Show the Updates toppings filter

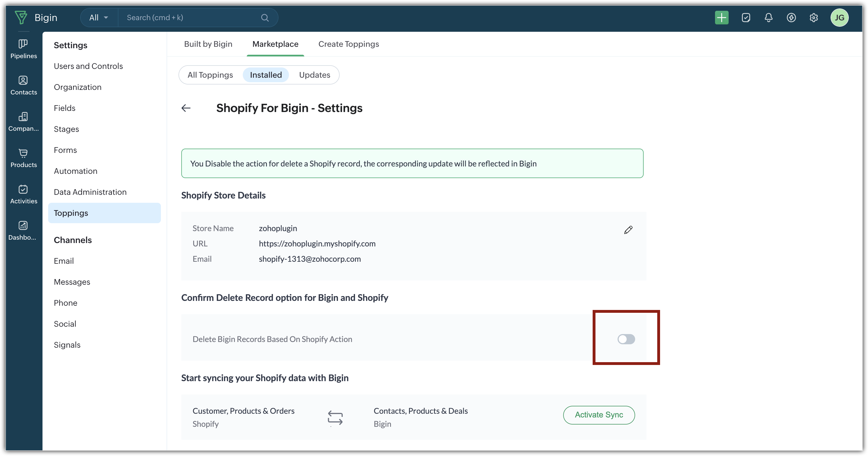coord(314,75)
